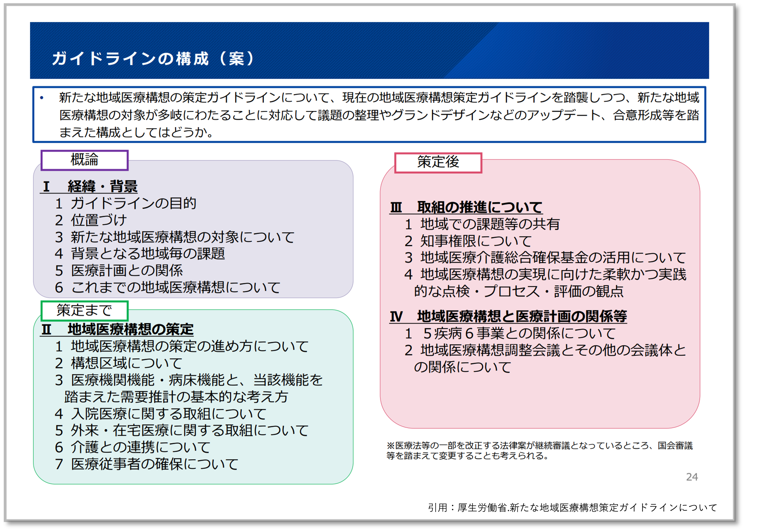Select the 概論 label box
This screenshot has height=532, width=769.
[84, 160]
